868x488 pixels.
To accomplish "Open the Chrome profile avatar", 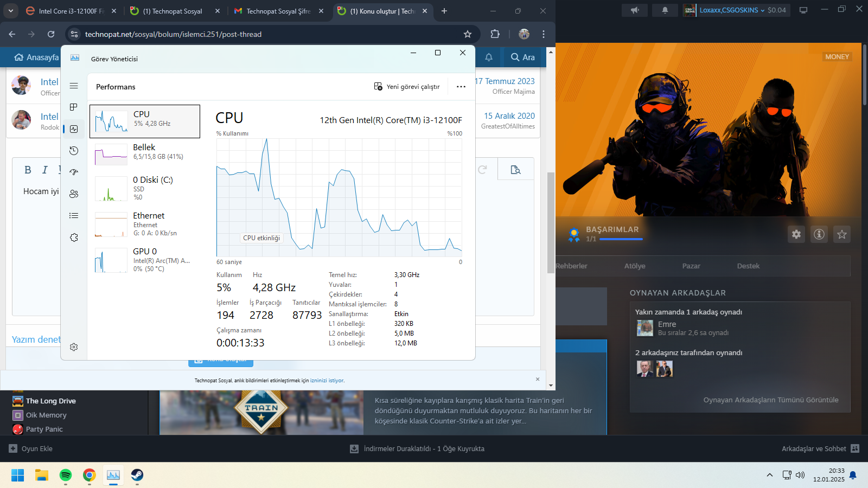I will [x=524, y=34].
